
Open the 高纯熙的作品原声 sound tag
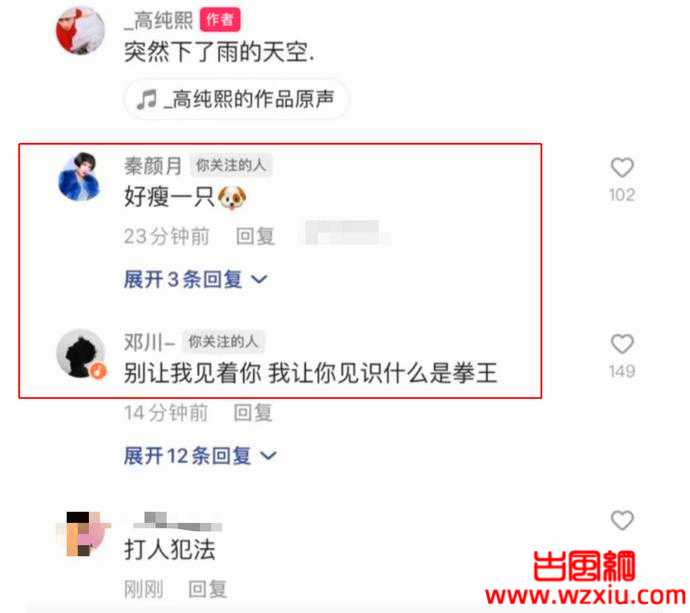point(236,99)
